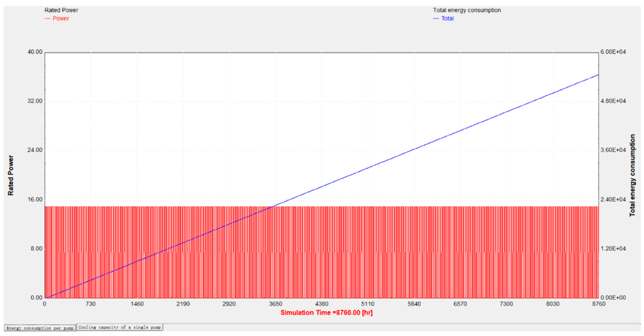Click the Rated Power legend heading
Image resolution: width=644 pixels, height=336 pixels.
[61, 10]
